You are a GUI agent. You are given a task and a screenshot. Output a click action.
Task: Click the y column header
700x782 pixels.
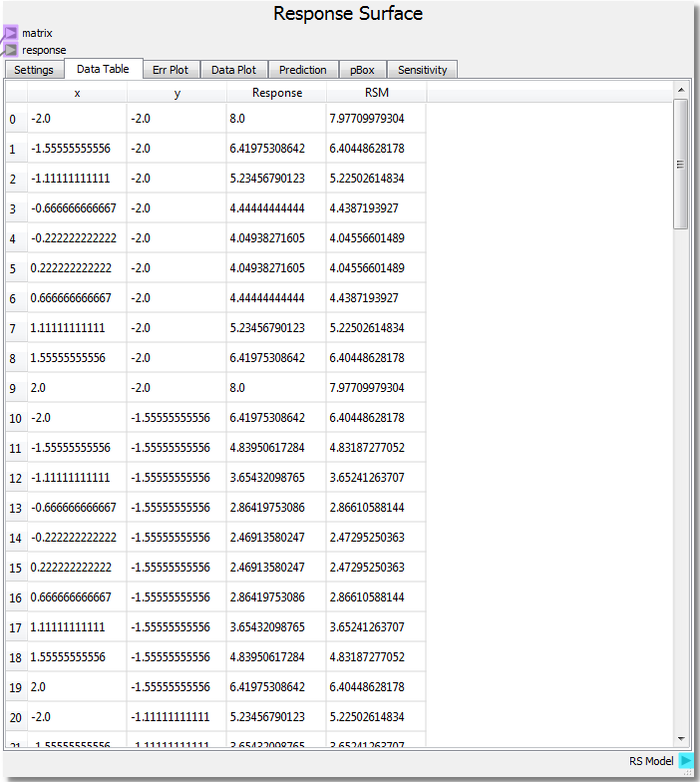(176, 93)
